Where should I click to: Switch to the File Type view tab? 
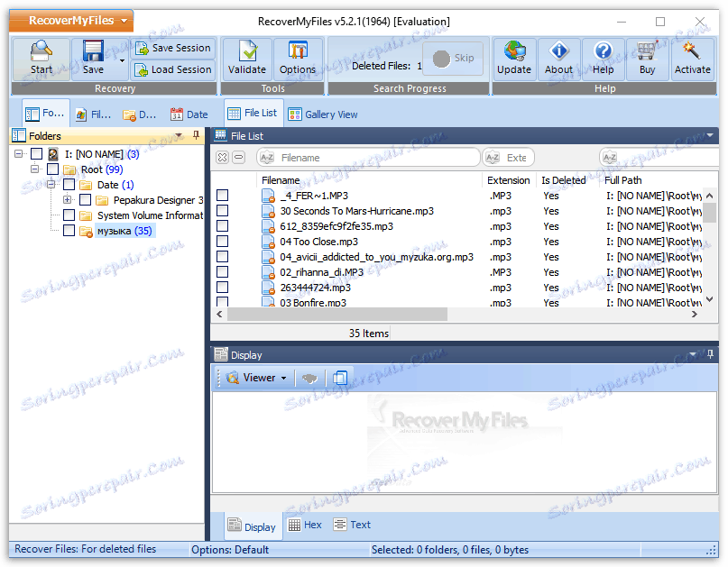93,114
